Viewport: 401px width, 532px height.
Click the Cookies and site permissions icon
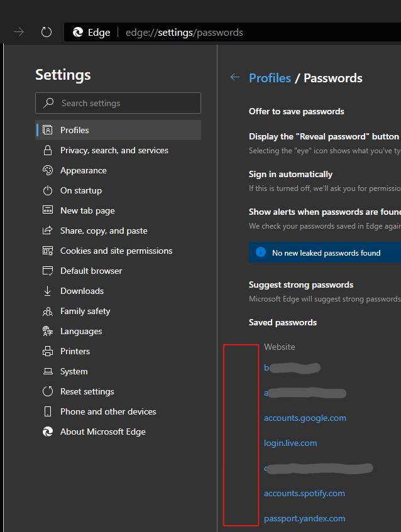tap(47, 251)
